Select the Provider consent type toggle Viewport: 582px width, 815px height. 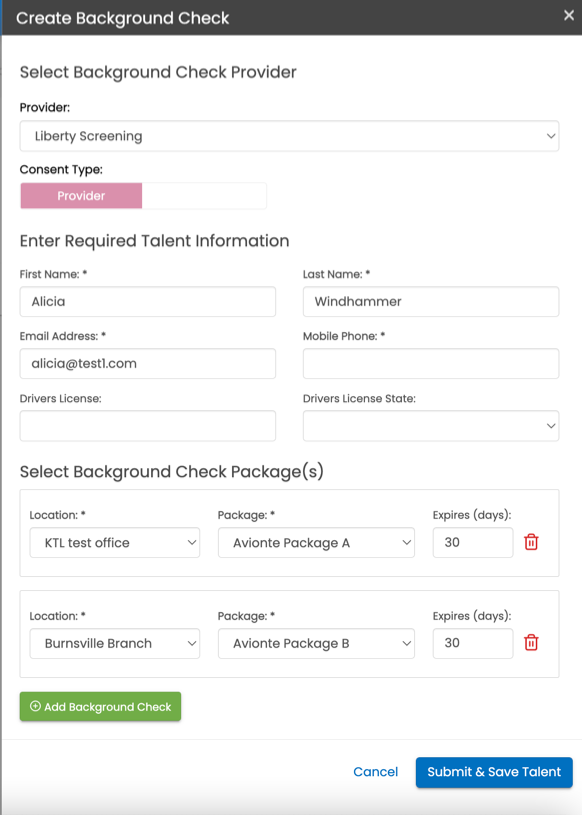click(x=81, y=196)
